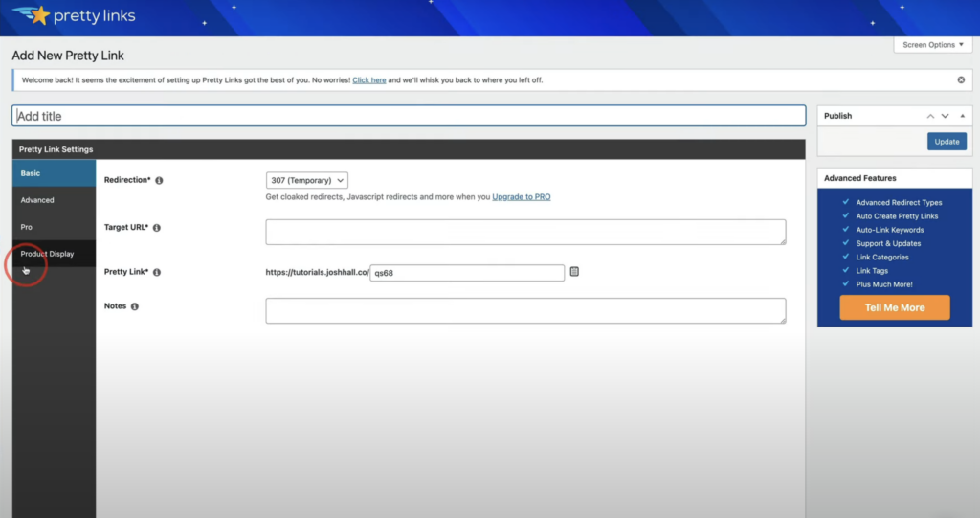This screenshot has height=518, width=980.
Task: Click the Tell Me More button
Action: pos(895,307)
